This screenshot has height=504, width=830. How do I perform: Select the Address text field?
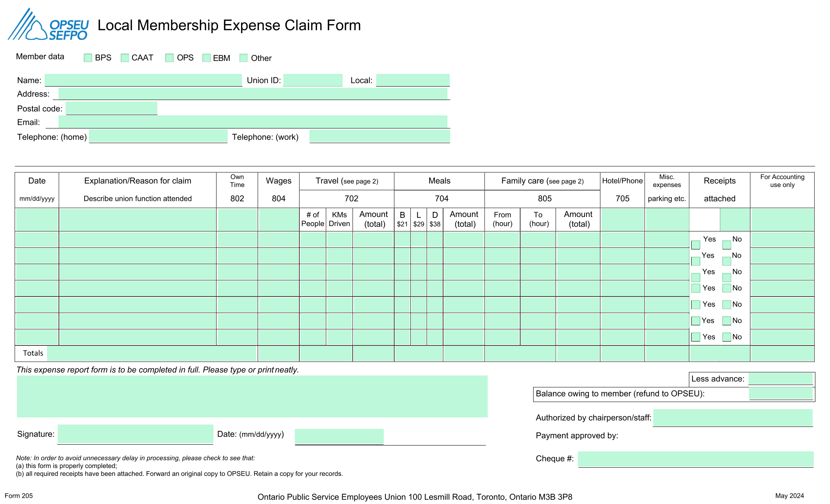(x=253, y=94)
